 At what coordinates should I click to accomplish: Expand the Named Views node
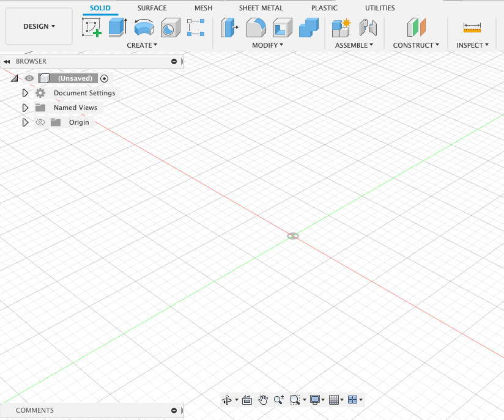[25, 108]
